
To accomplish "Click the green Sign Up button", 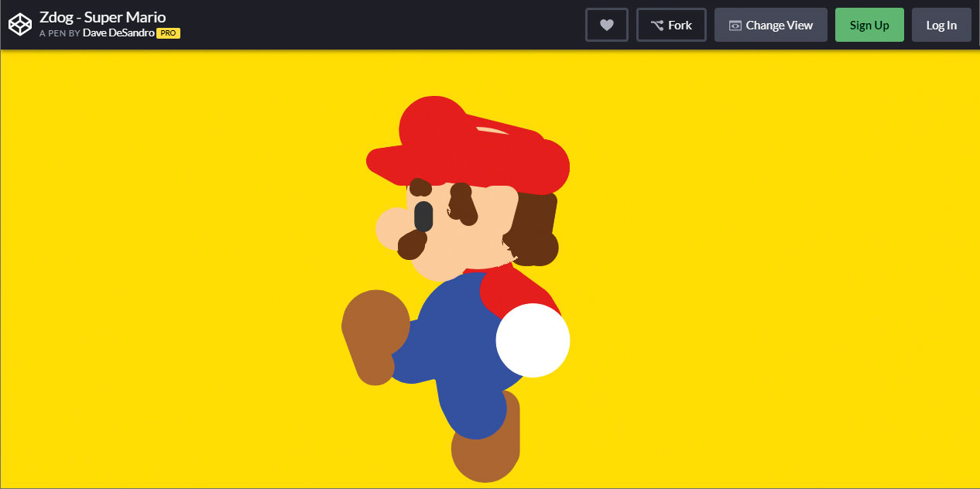I will tap(869, 25).
